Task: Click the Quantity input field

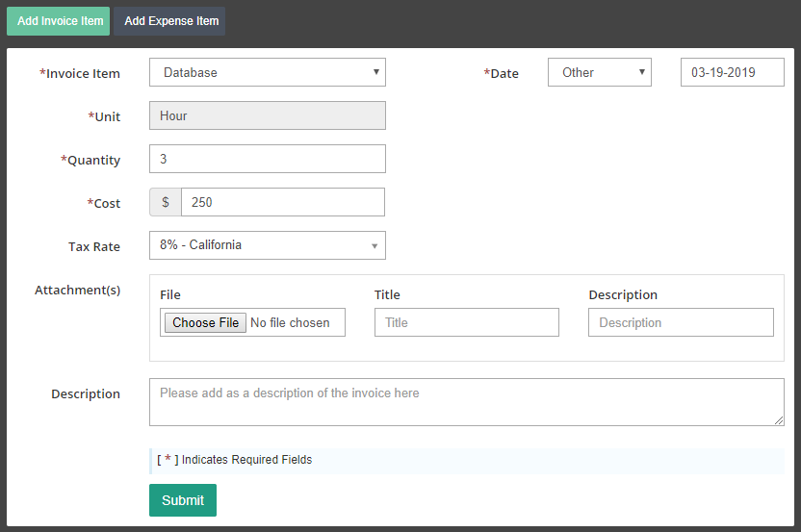Action: pos(268,159)
